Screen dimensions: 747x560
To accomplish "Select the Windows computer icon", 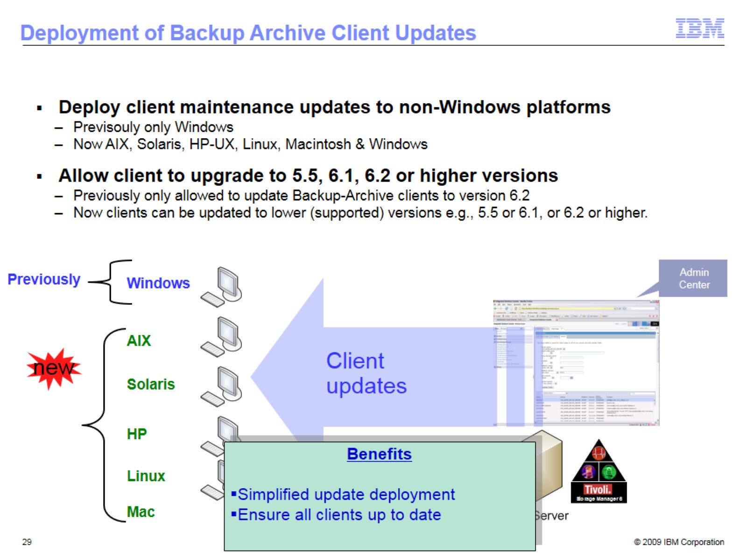I will pos(222,287).
